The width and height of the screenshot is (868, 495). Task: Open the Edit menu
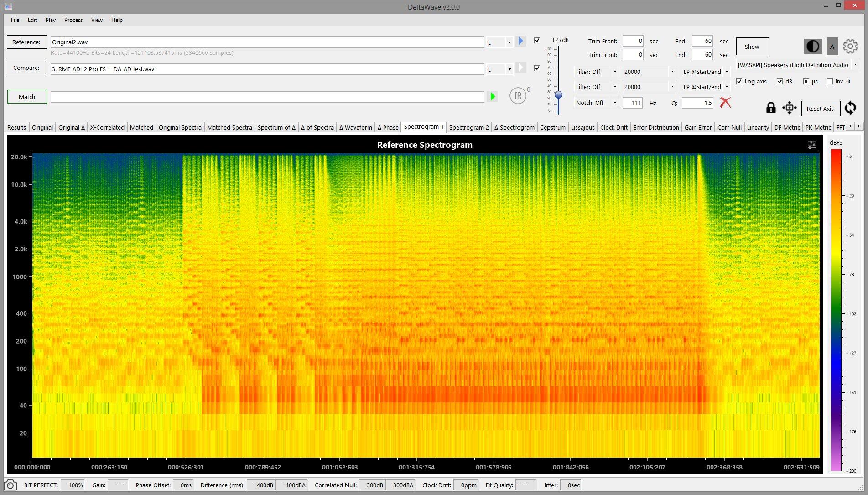pos(32,20)
